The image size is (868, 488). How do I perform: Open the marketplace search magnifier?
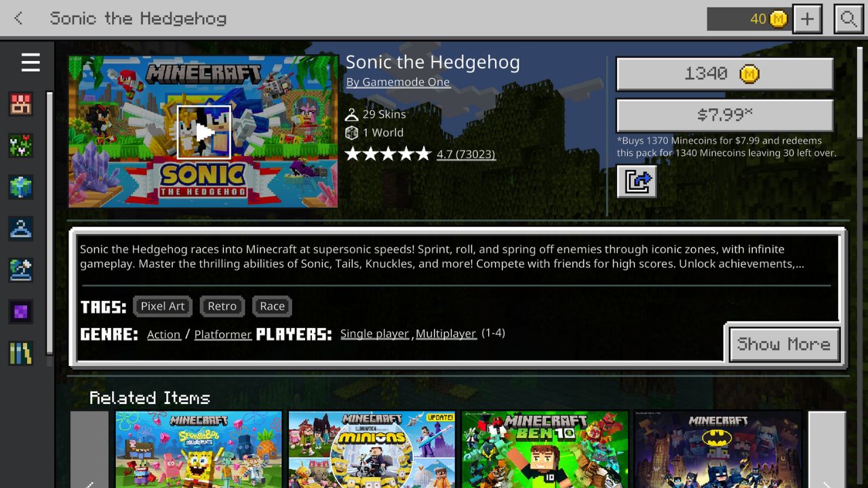click(x=848, y=19)
